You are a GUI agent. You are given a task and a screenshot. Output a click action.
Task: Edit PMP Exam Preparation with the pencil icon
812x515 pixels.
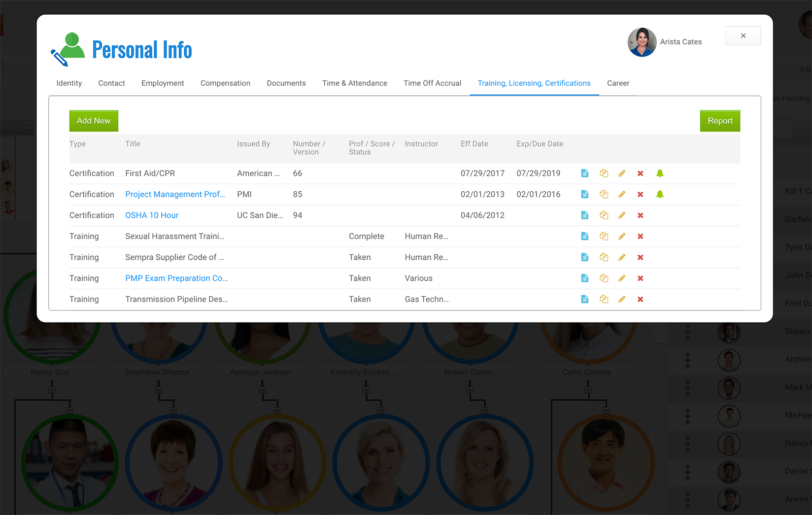click(622, 278)
